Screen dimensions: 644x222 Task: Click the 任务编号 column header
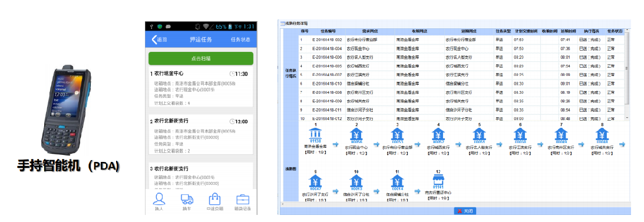(x=328, y=31)
